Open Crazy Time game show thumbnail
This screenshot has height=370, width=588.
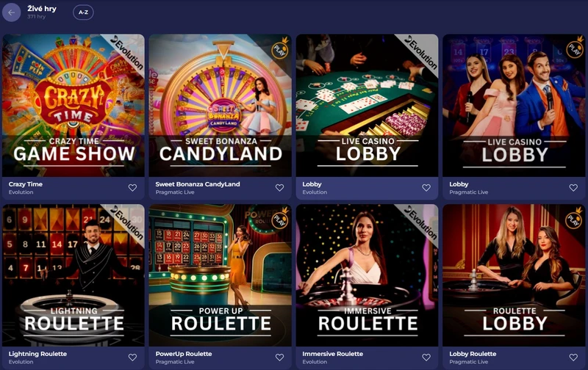(73, 105)
